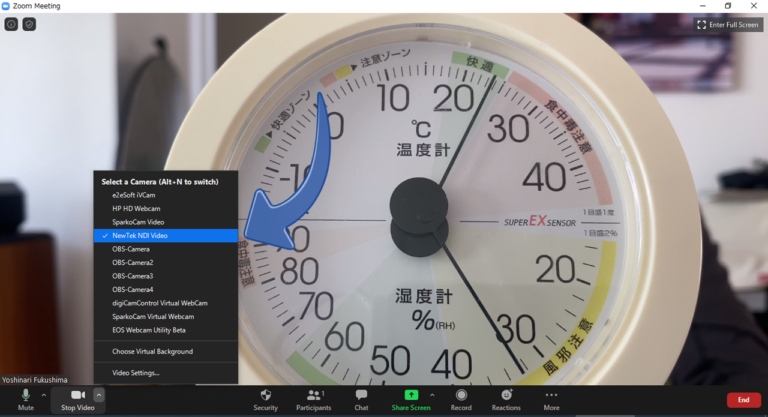Open the Security options
Image resolution: width=768 pixels, height=417 pixels.
[265, 400]
